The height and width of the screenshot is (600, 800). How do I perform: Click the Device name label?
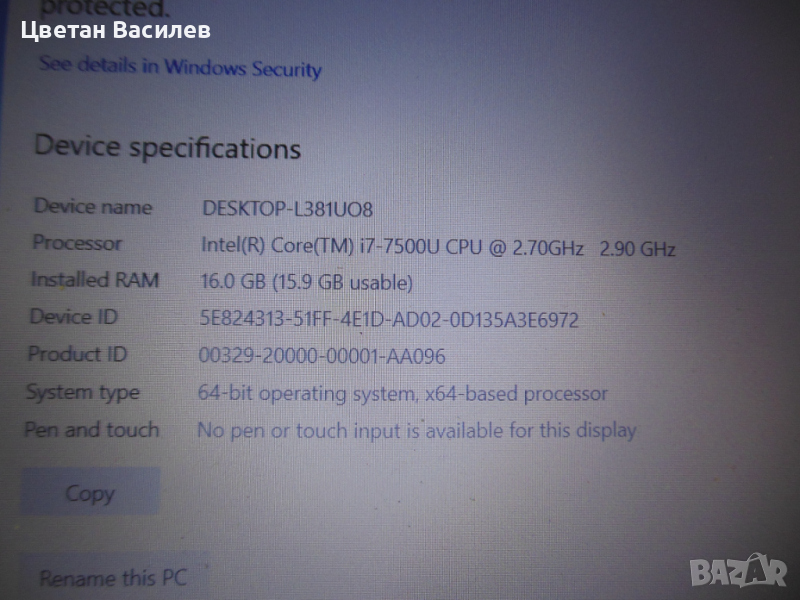[x=93, y=207]
